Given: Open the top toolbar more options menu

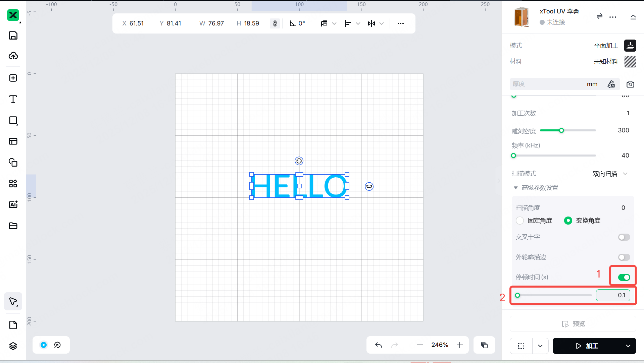Looking at the screenshot, I should pyautogui.click(x=400, y=23).
